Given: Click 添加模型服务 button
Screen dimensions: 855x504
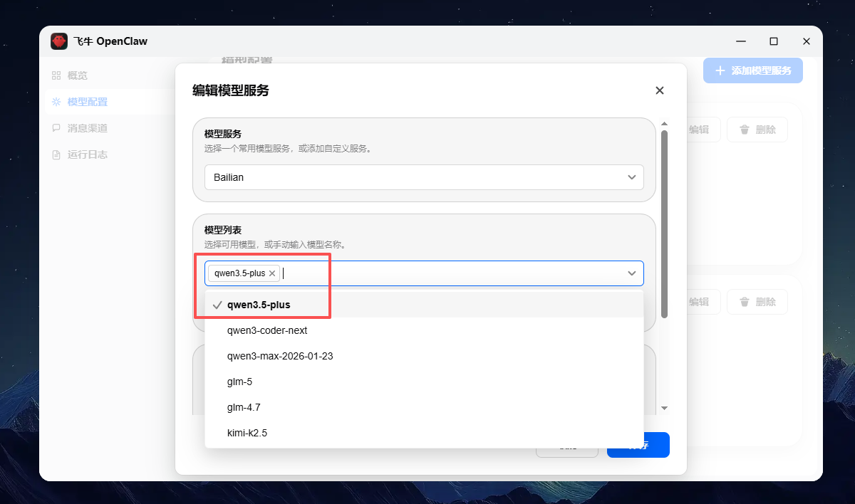Looking at the screenshot, I should (753, 70).
